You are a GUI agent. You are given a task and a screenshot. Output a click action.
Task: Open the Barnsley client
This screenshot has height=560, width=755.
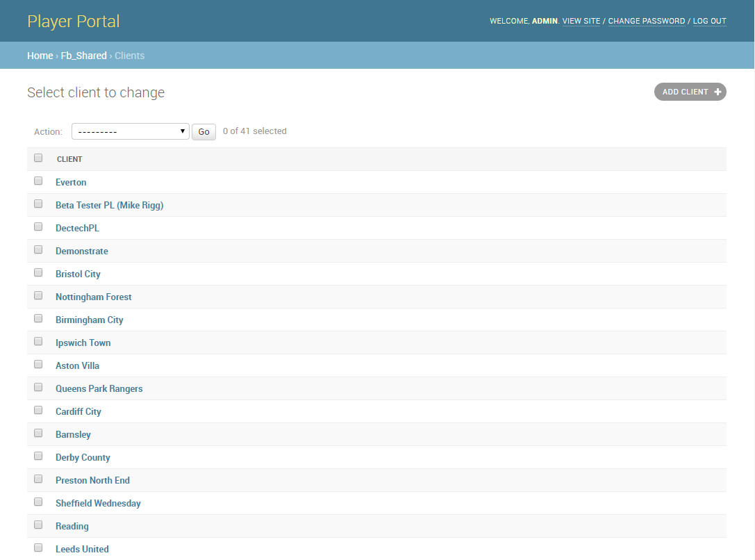[73, 435]
